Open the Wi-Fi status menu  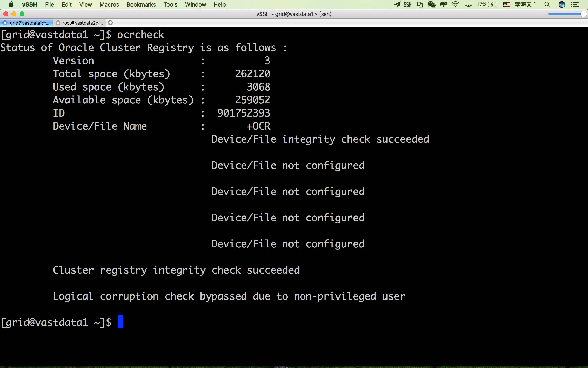tap(455, 4)
